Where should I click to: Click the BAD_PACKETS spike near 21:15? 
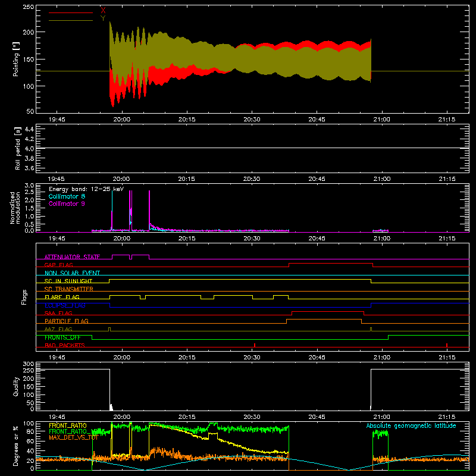(x=447, y=345)
